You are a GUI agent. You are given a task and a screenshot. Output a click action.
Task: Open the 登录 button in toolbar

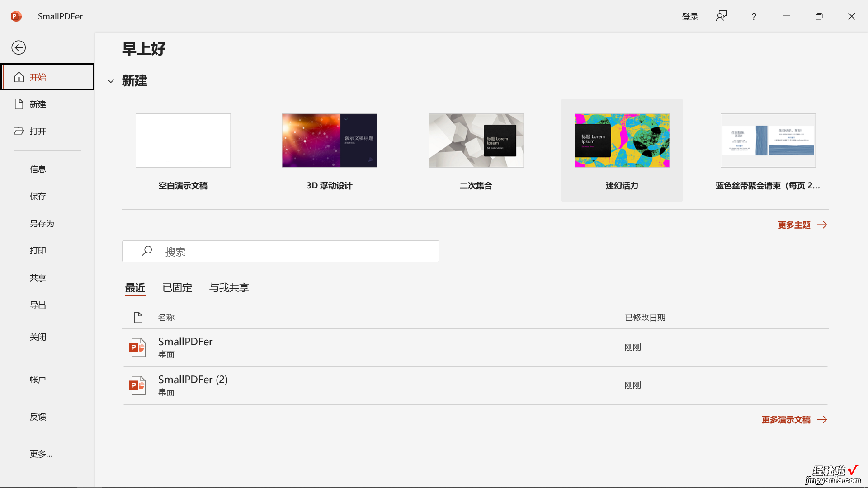(x=690, y=16)
